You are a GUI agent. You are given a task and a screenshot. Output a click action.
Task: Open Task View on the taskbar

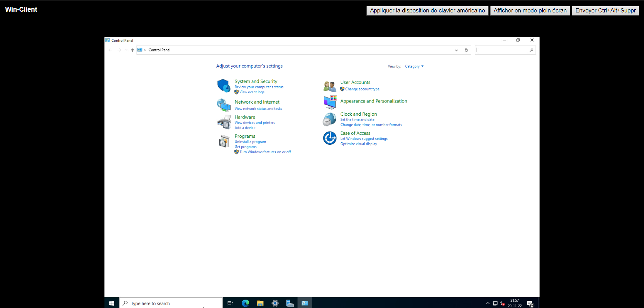click(x=230, y=303)
